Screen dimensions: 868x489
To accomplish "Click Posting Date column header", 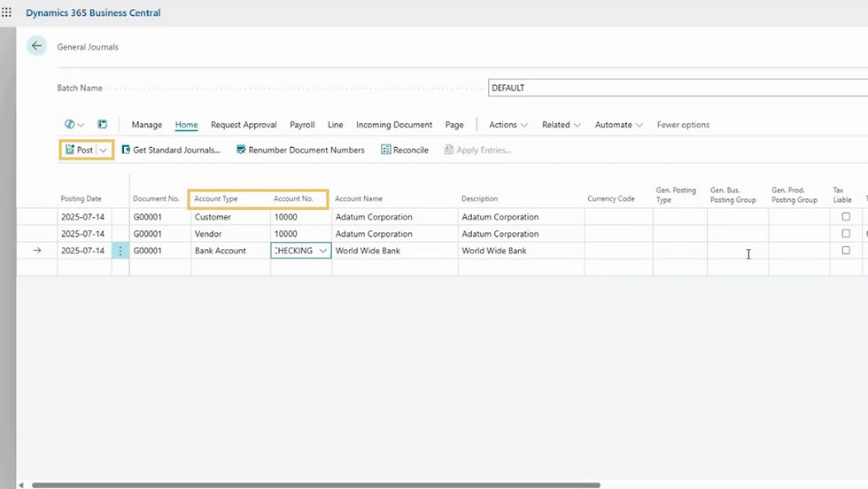I will tap(81, 198).
